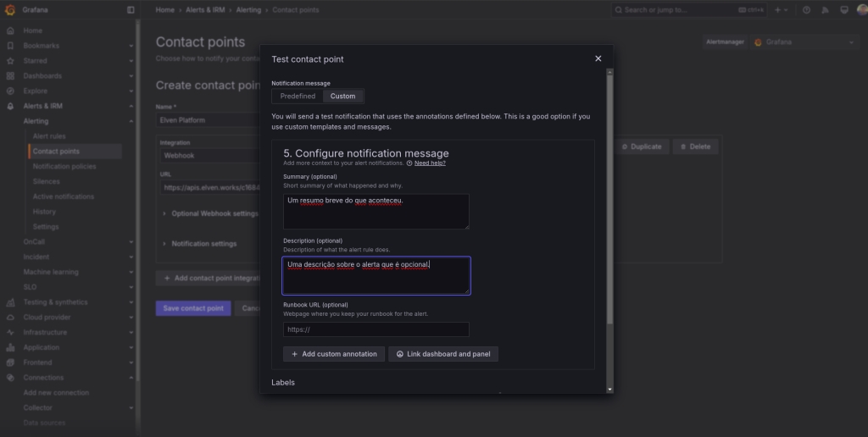
Task: Open the Need help? link
Action: click(x=430, y=163)
